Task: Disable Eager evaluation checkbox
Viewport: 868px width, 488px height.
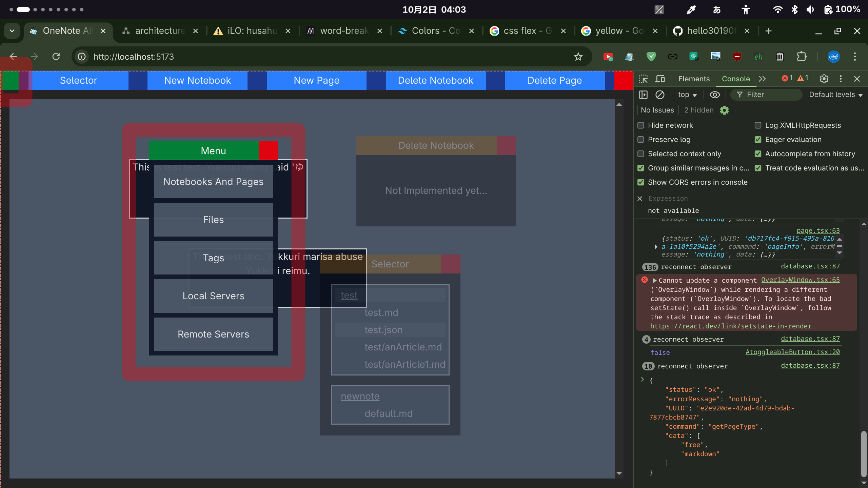Action: coord(758,140)
